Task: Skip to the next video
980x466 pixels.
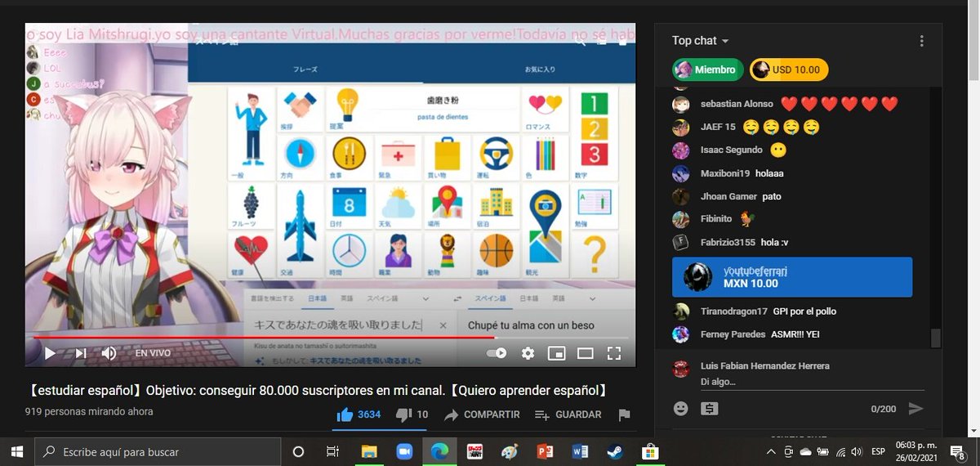Action: [x=80, y=353]
